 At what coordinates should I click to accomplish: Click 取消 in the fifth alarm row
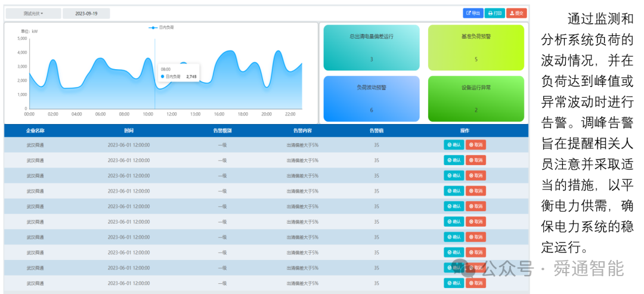(x=476, y=206)
